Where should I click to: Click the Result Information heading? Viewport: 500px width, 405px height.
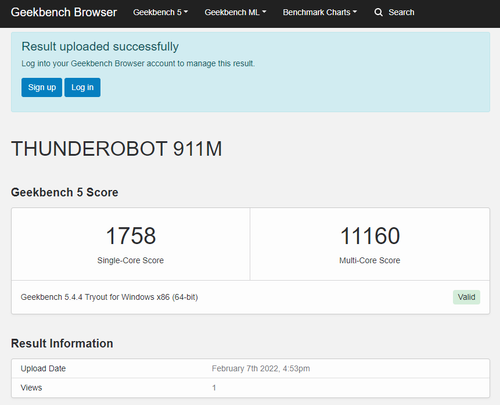point(62,343)
